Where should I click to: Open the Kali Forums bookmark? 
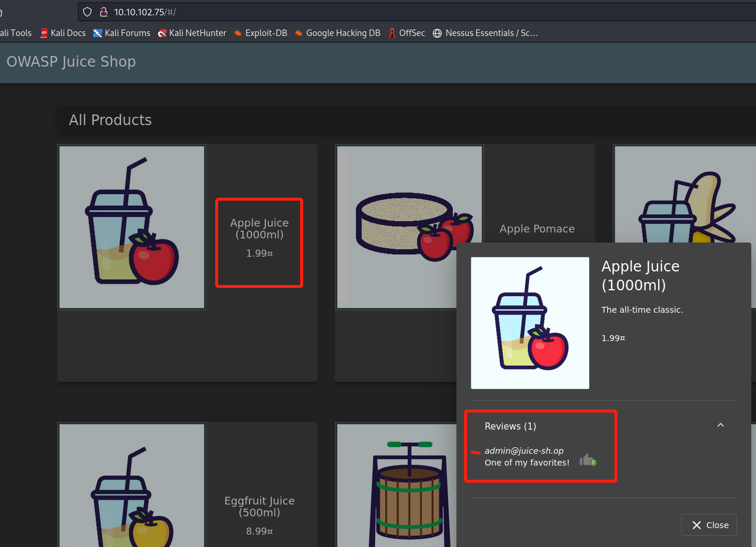(x=121, y=33)
